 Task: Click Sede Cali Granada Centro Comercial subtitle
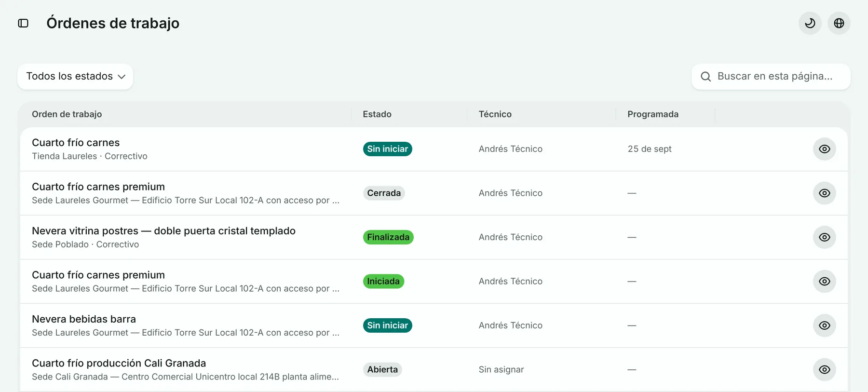coord(185,377)
